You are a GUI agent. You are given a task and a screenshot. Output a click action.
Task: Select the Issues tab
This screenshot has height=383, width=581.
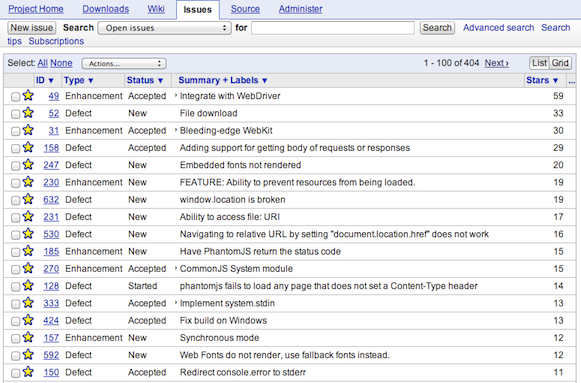coord(197,10)
